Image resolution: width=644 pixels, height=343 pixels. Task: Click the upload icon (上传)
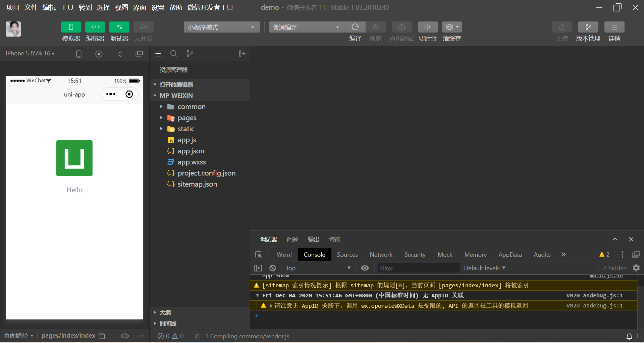[562, 27]
